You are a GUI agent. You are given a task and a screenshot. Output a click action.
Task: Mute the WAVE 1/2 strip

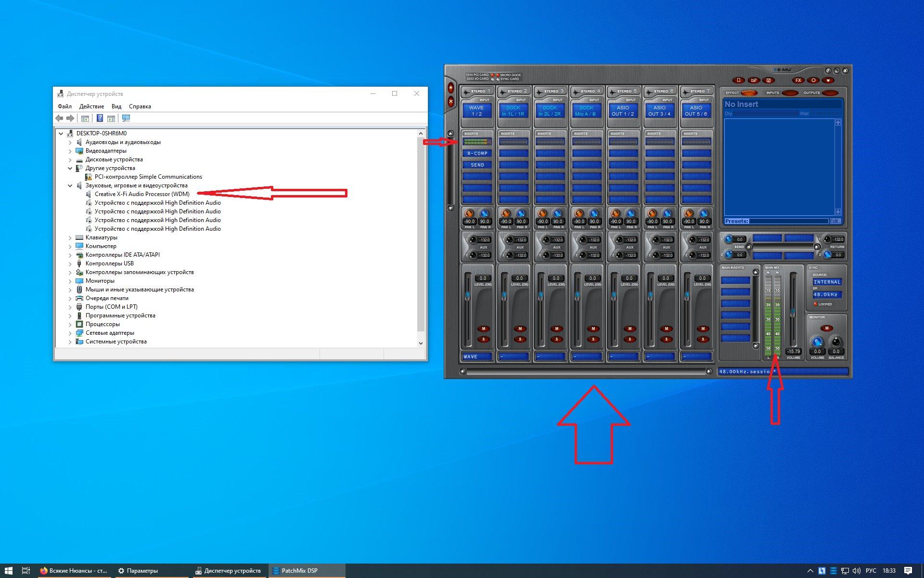pyautogui.click(x=483, y=329)
